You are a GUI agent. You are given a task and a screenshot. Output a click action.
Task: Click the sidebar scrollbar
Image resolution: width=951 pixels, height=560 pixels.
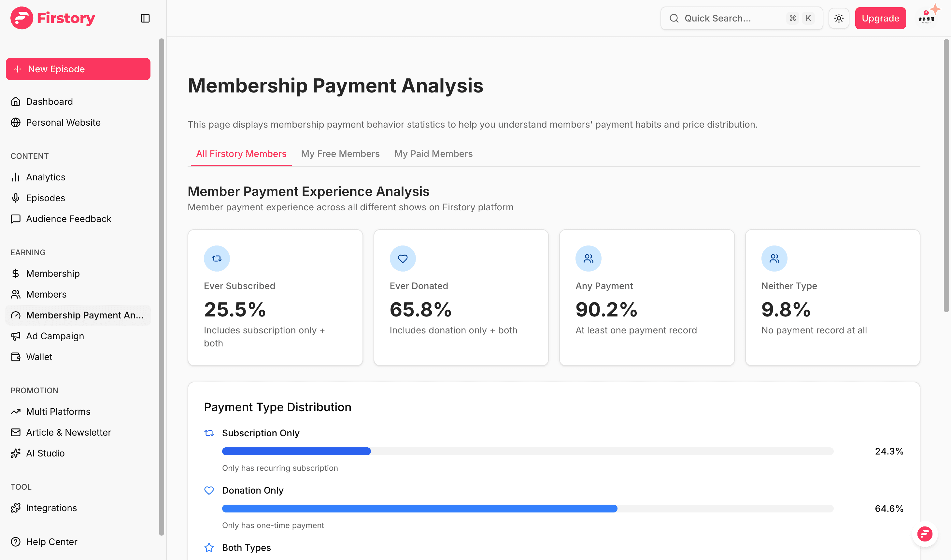pyautogui.click(x=162, y=287)
